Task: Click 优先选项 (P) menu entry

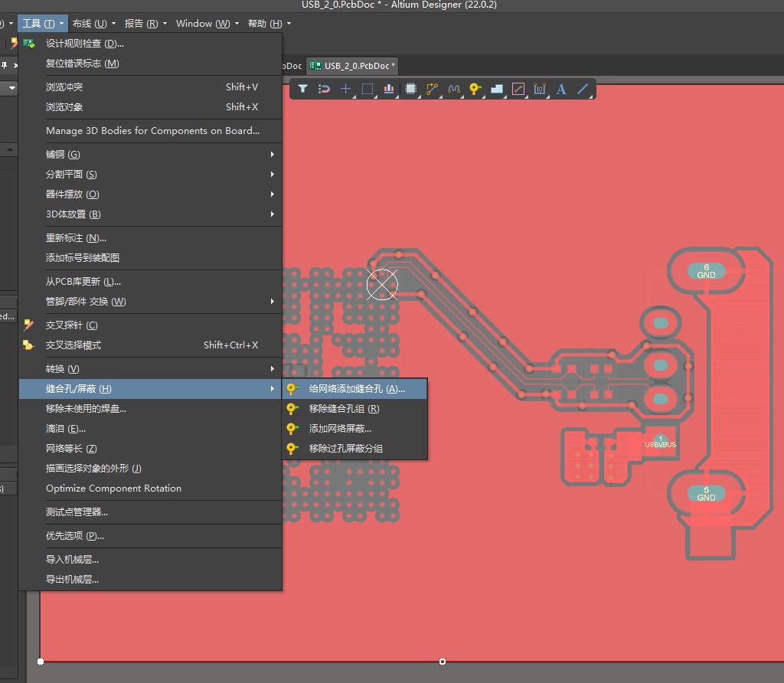Action: tap(74, 536)
